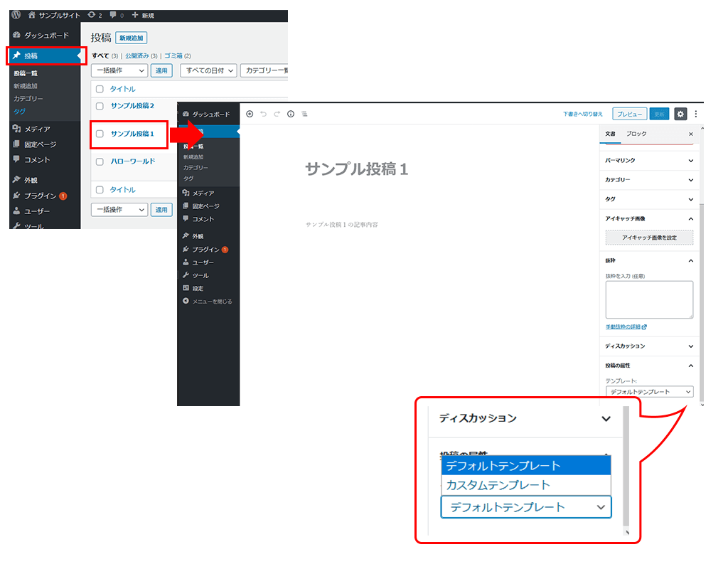Open the block inserter plus icon
The width and height of the screenshot is (728, 569).
click(x=250, y=114)
